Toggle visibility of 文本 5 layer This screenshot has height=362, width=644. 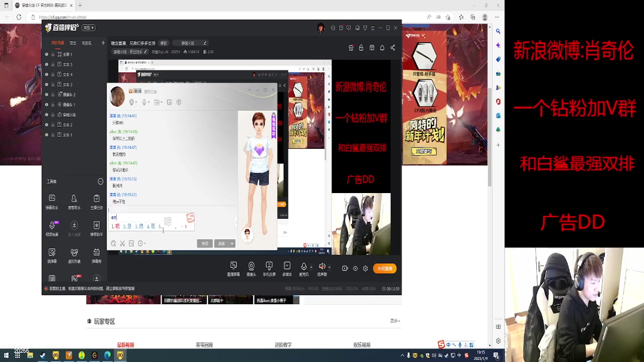[x=47, y=64]
